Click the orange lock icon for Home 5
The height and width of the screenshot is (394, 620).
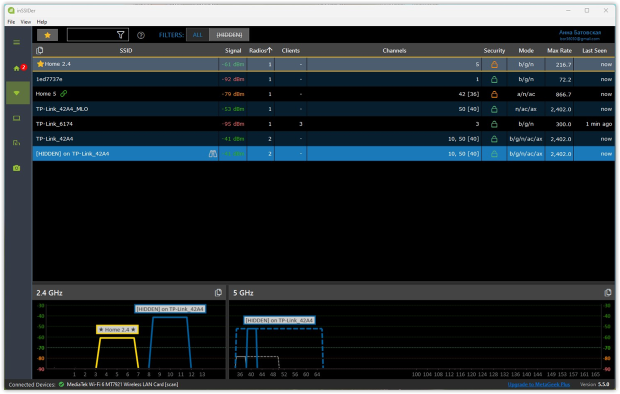click(x=494, y=94)
